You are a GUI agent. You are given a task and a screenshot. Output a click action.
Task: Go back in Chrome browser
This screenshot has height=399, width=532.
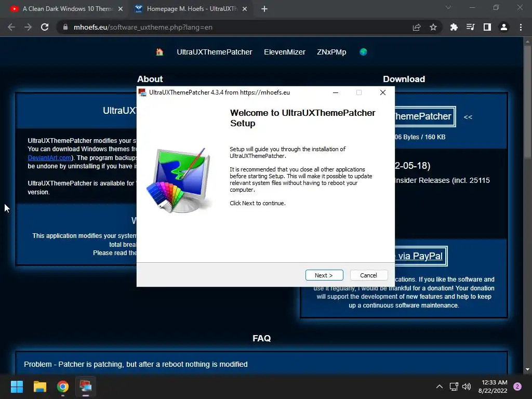tap(11, 27)
